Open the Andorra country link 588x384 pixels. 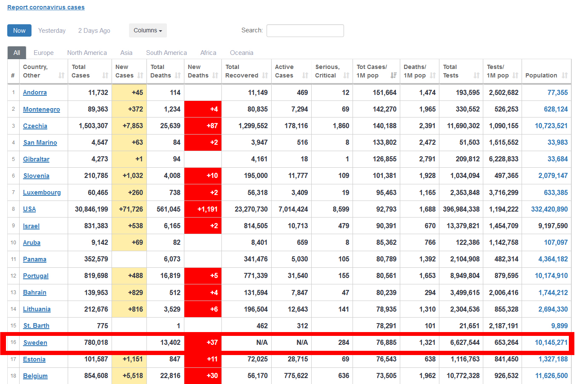pos(35,92)
